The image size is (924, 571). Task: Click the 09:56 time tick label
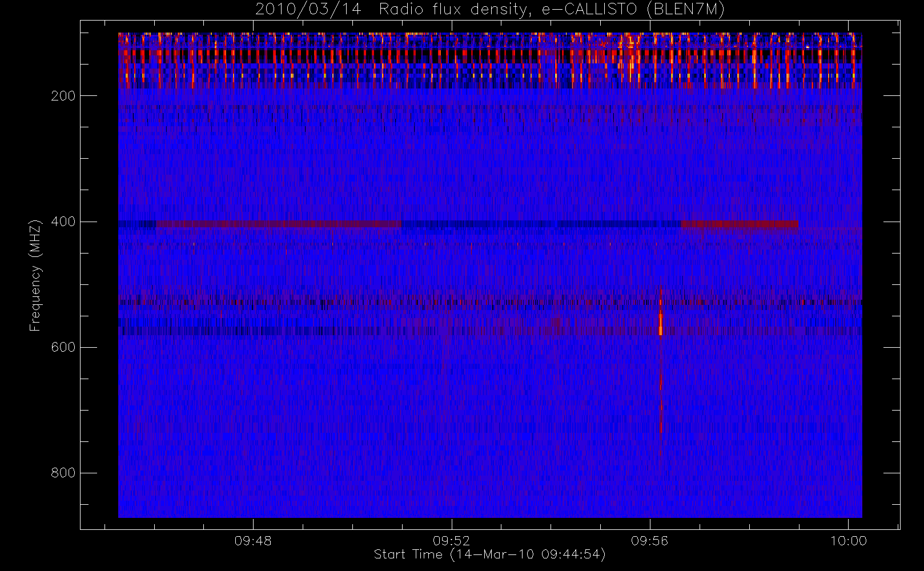[x=649, y=541]
